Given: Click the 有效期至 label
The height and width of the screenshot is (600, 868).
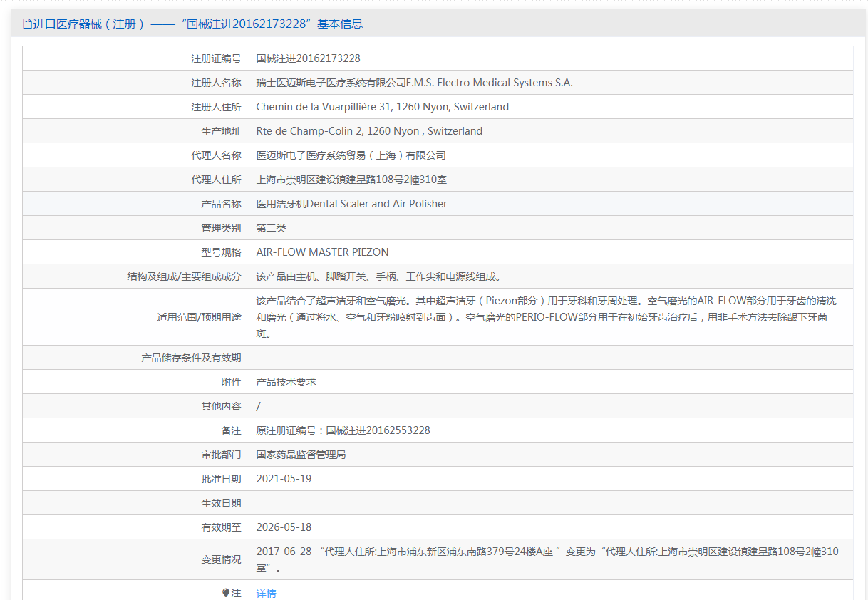Looking at the screenshot, I should [x=221, y=527].
